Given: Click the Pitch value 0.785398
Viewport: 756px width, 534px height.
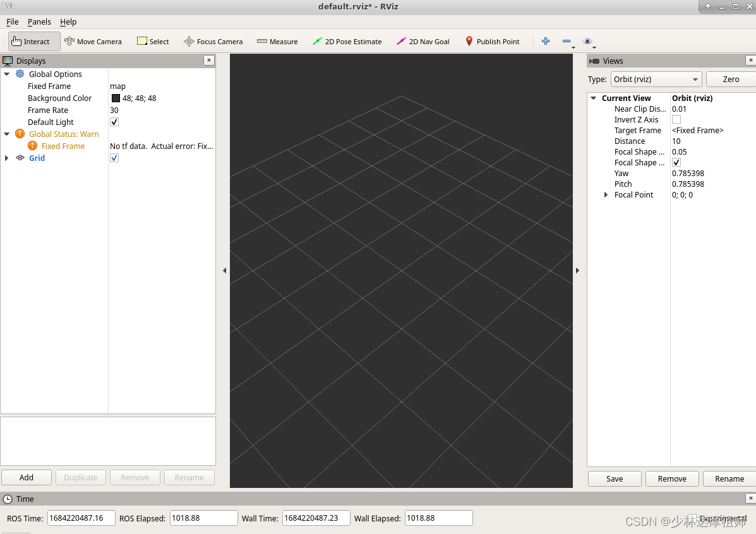Looking at the screenshot, I should [x=688, y=184].
